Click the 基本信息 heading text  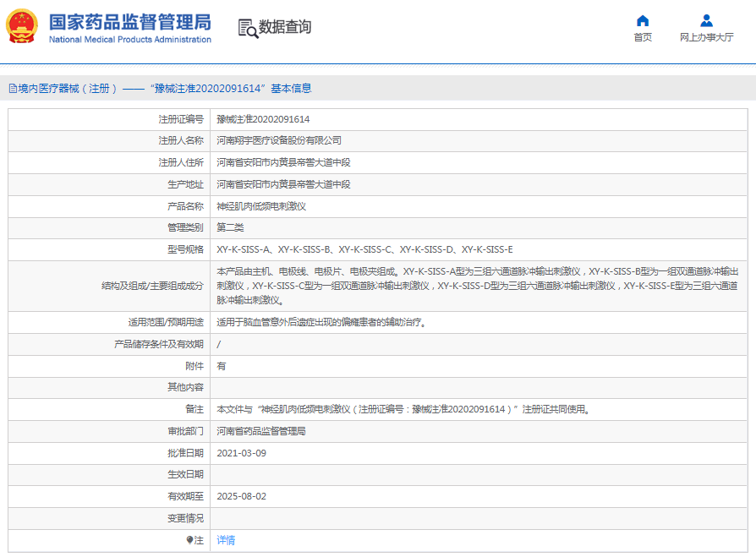[291, 89]
